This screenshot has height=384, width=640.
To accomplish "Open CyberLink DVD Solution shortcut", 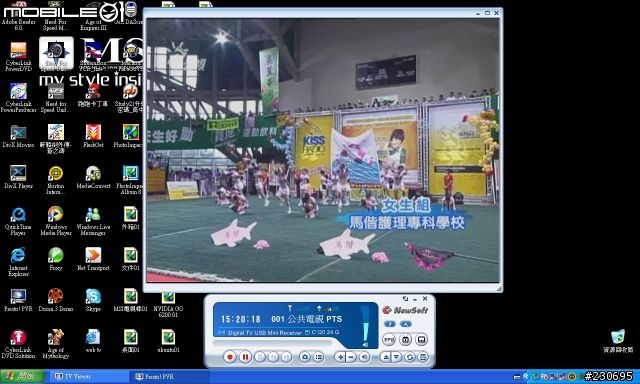I will tap(18, 344).
